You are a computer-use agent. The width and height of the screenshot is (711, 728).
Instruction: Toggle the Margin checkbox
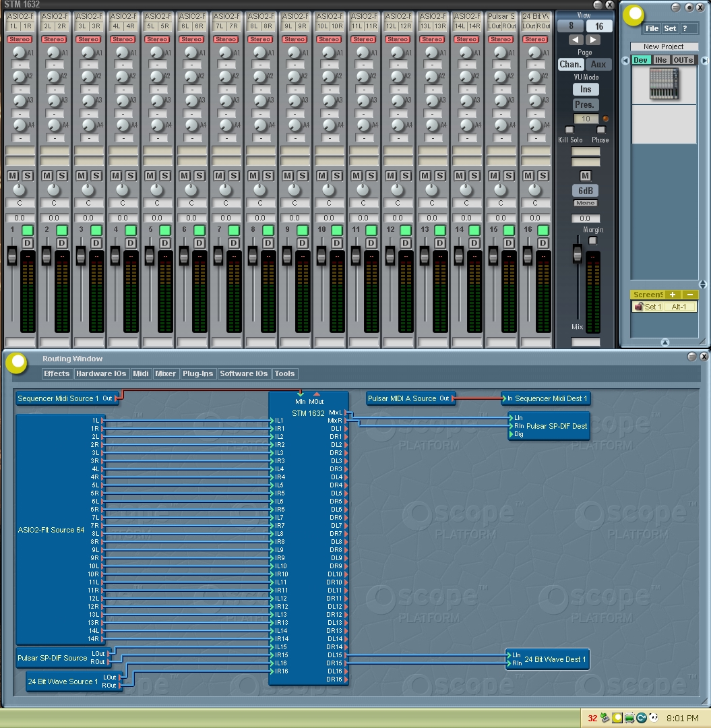[592, 241]
